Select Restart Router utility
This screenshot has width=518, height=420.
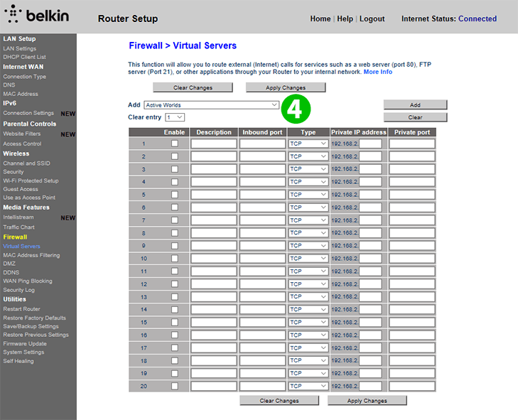(x=21, y=309)
